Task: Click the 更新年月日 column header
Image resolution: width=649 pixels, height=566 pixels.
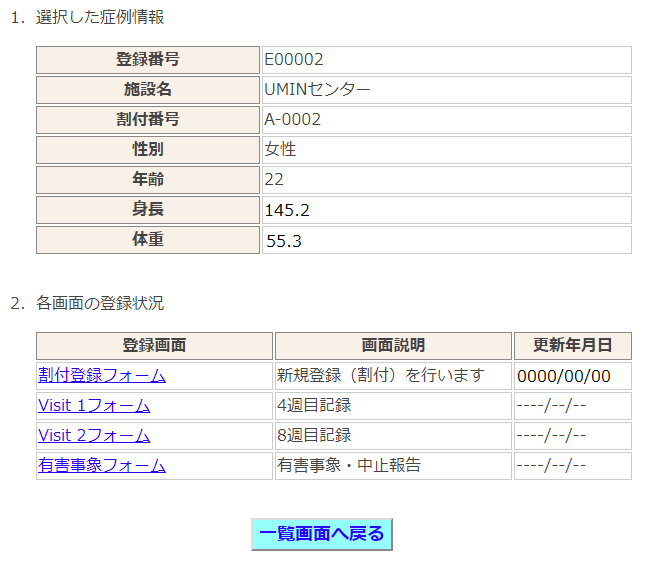Action: coord(572,346)
